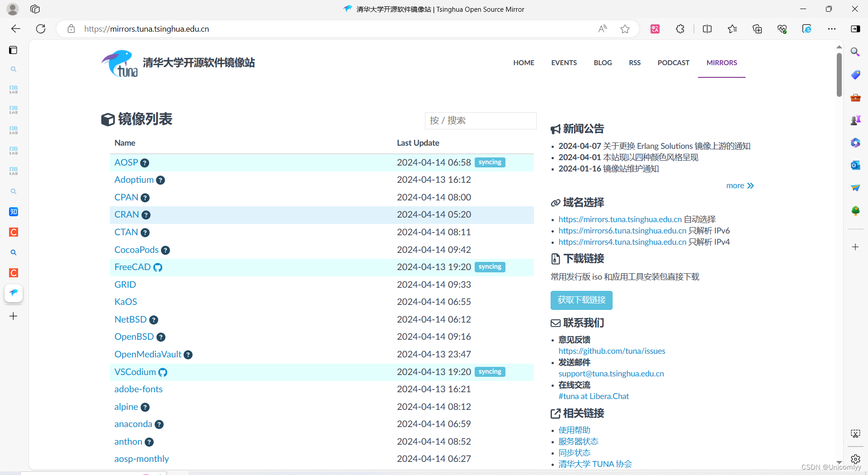Add page to favorites with star icon

tap(625, 29)
